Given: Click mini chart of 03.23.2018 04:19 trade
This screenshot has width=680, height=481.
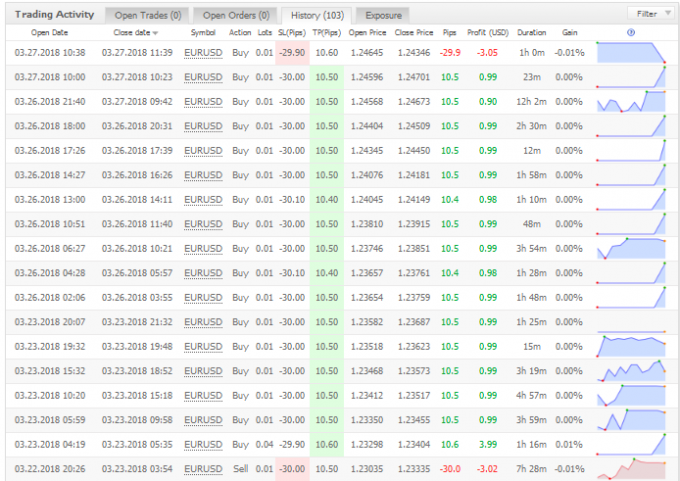Looking at the screenshot, I should pyautogui.click(x=631, y=445).
